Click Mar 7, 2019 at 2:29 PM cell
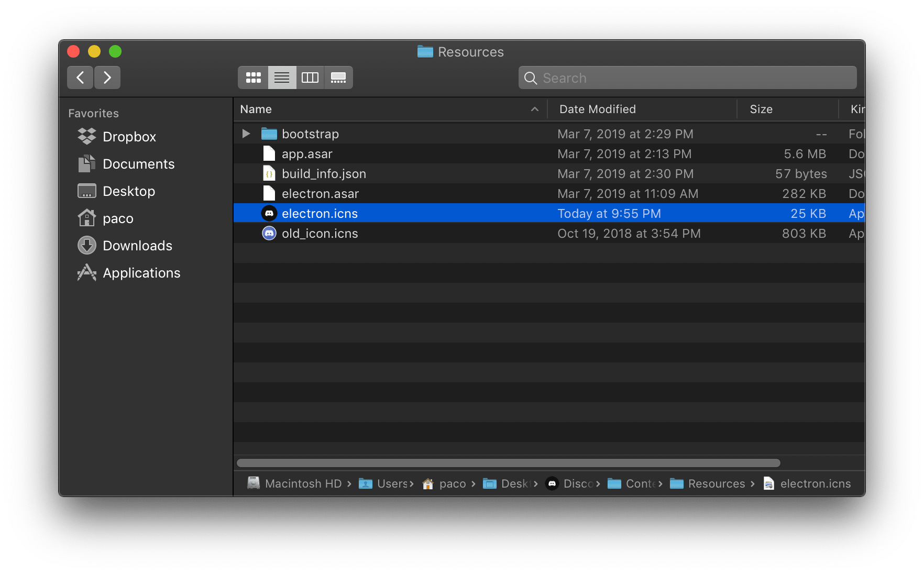Image resolution: width=924 pixels, height=574 pixels. pos(625,134)
